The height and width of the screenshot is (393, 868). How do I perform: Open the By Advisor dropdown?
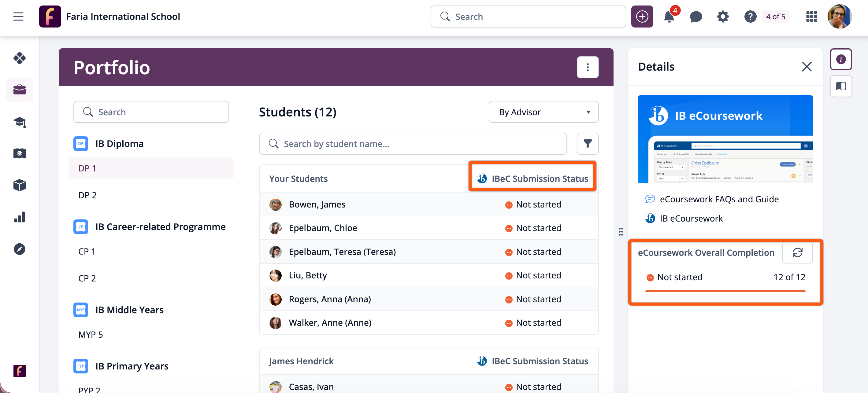pos(543,112)
